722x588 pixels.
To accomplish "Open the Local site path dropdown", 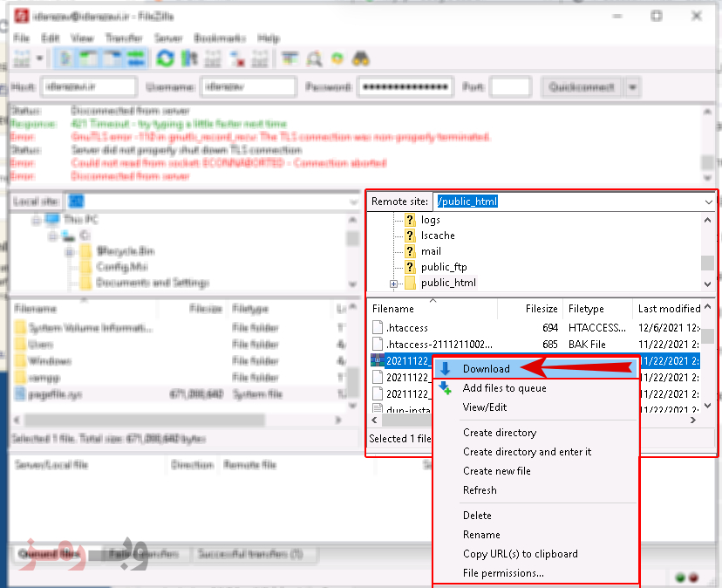I will (x=352, y=202).
